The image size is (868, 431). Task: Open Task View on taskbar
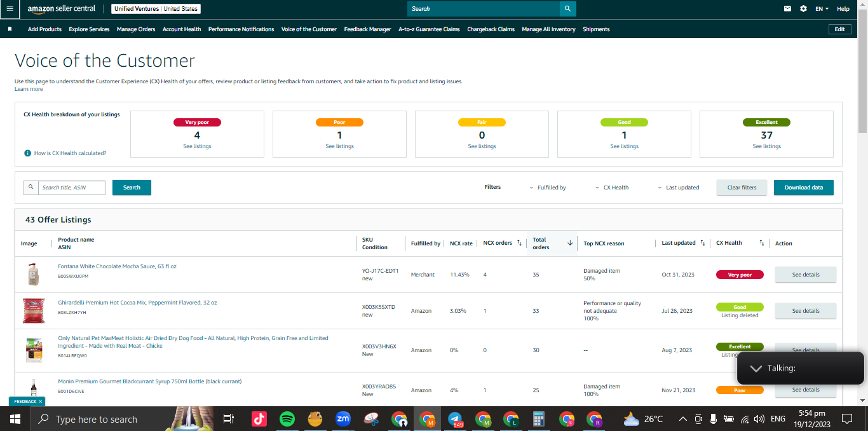tap(229, 419)
